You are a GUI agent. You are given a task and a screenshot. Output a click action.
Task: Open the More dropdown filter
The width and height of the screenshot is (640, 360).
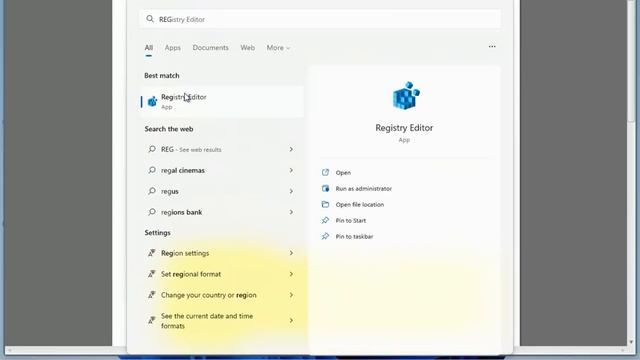[278, 48]
